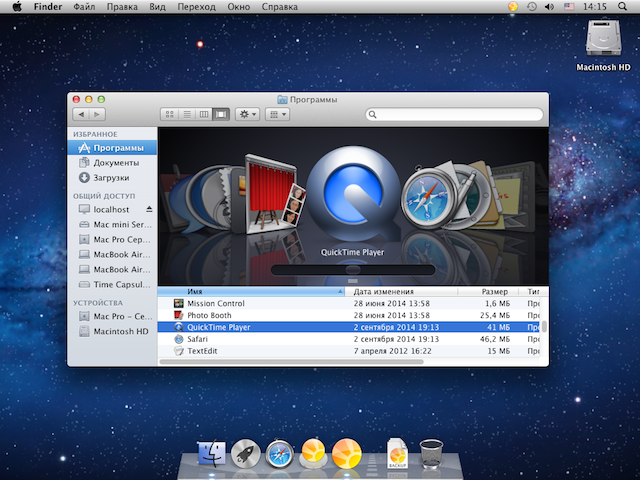640x480 pixels.
Task: Sort by Дата изменения column header
Action: (x=401, y=291)
